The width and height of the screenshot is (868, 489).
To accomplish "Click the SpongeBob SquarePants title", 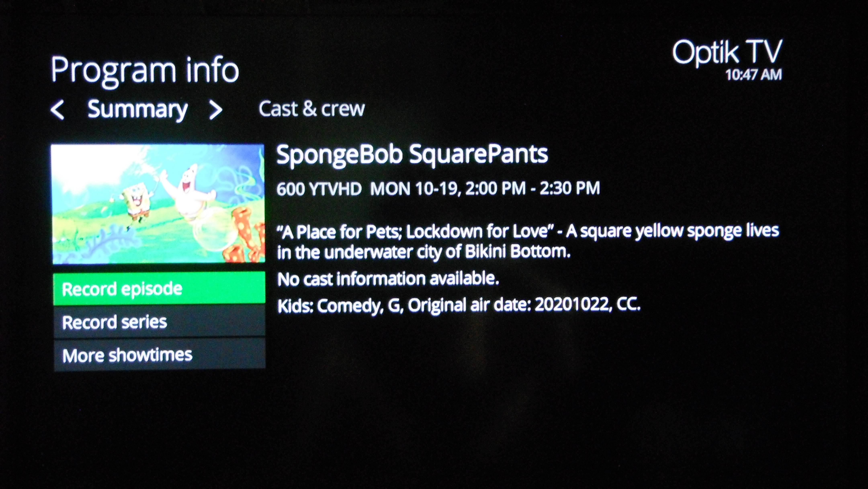I will tap(412, 155).
